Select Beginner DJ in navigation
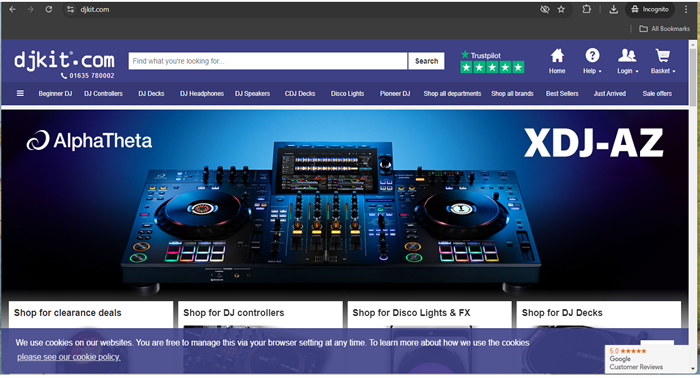Screen dimensions: 700x378 pyautogui.click(x=55, y=94)
